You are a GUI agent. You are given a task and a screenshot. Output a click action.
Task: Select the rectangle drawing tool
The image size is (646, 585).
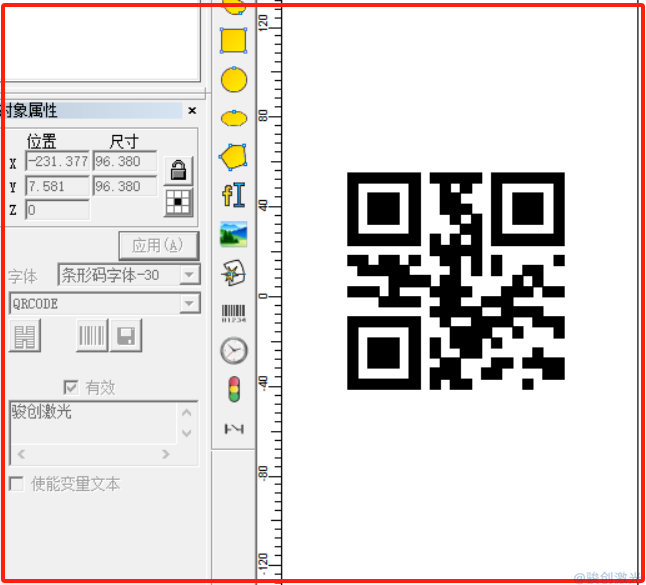click(x=234, y=41)
